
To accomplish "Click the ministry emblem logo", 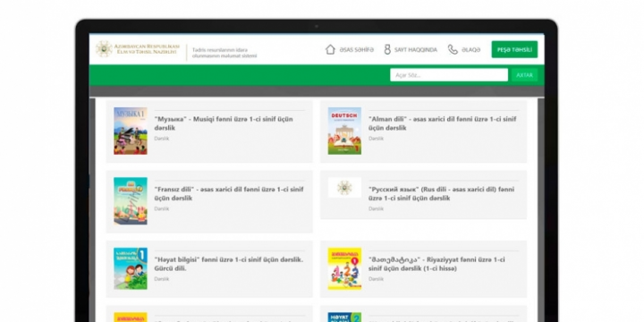I will 104,49.
